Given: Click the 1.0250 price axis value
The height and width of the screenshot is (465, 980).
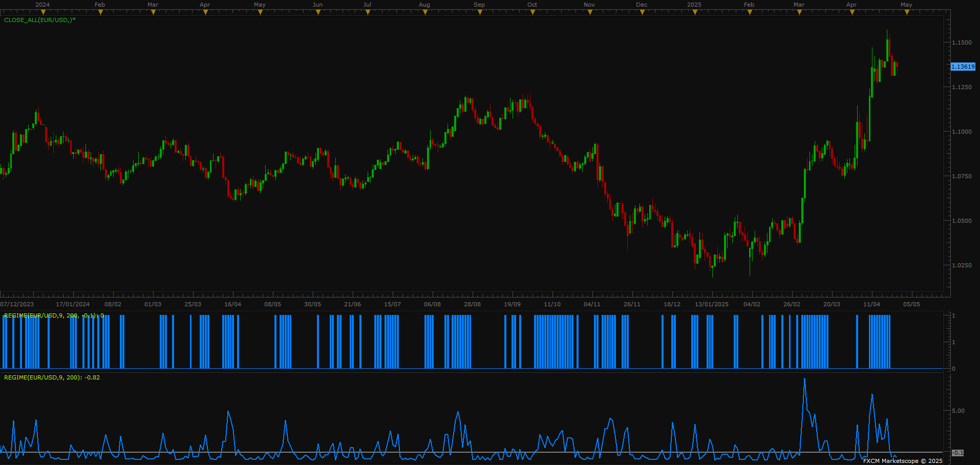Looking at the screenshot, I should pos(962,265).
